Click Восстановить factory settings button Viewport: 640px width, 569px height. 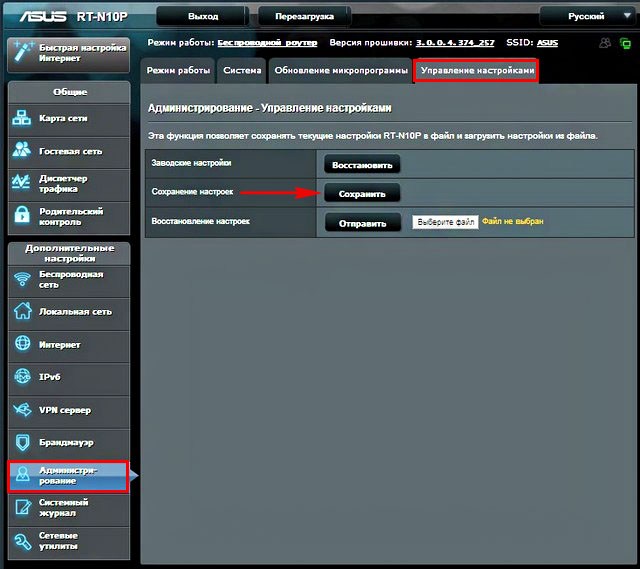362,165
